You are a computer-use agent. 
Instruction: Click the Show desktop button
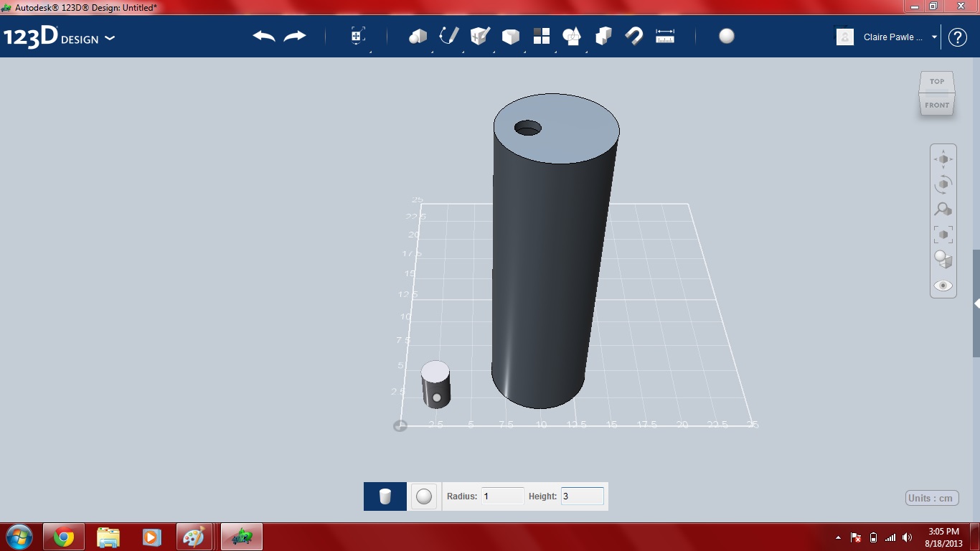[975, 537]
